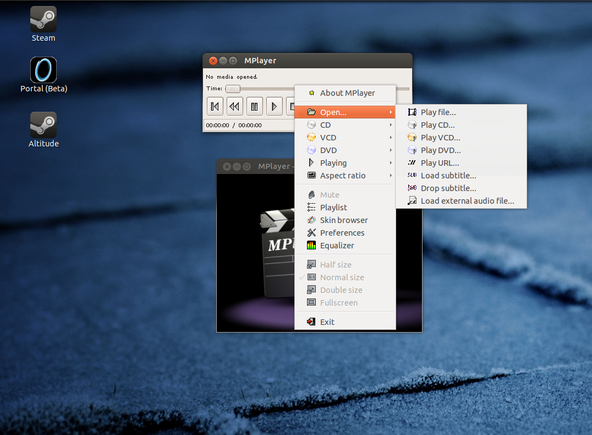Click the skip-to-previous track button

tap(215, 106)
